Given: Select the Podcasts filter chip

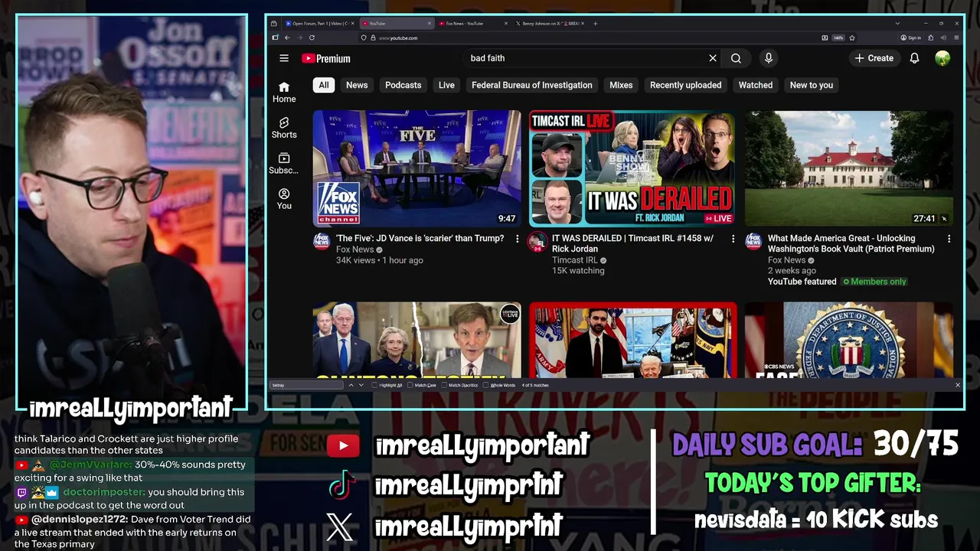Looking at the screenshot, I should pos(403,85).
